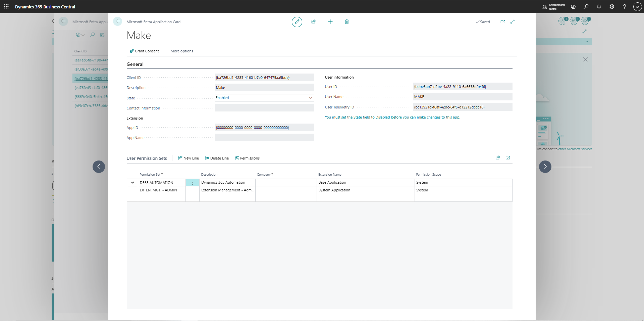The image size is (644, 321).
Task: Go back from the Make application card
Action: [x=117, y=21]
